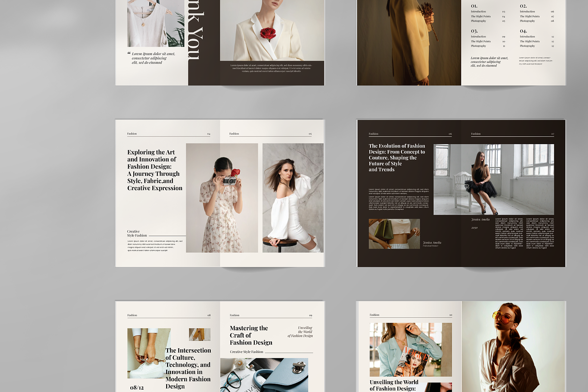The width and height of the screenshot is (588, 392).
Task: Select the "03." section number in contents
Action: [x=475, y=31]
